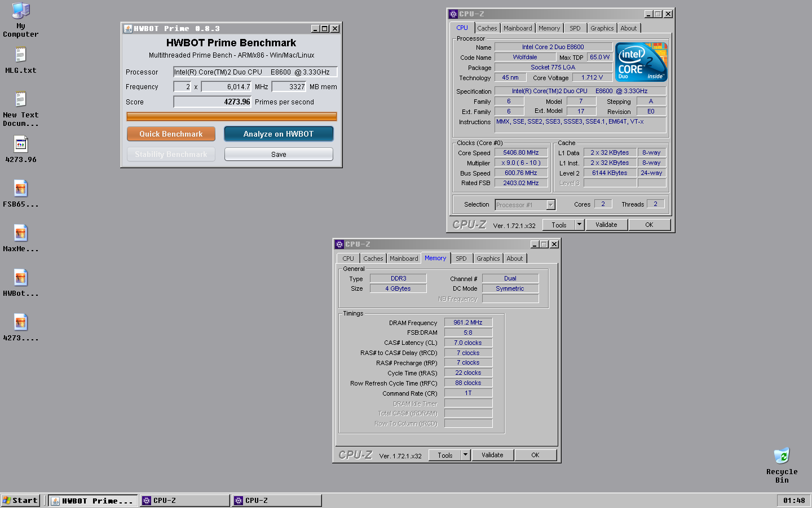Open SPD tab in the Memory window
The width and height of the screenshot is (812, 508).
click(461, 259)
